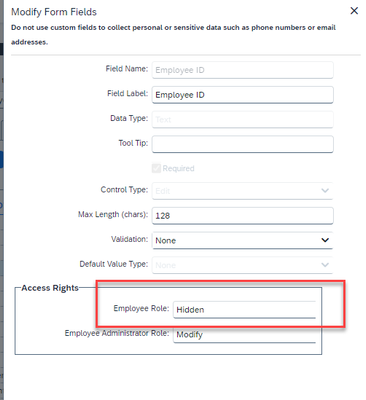Open the Validation dropdown set to None
This screenshot has height=400, width=366.
(x=243, y=240)
